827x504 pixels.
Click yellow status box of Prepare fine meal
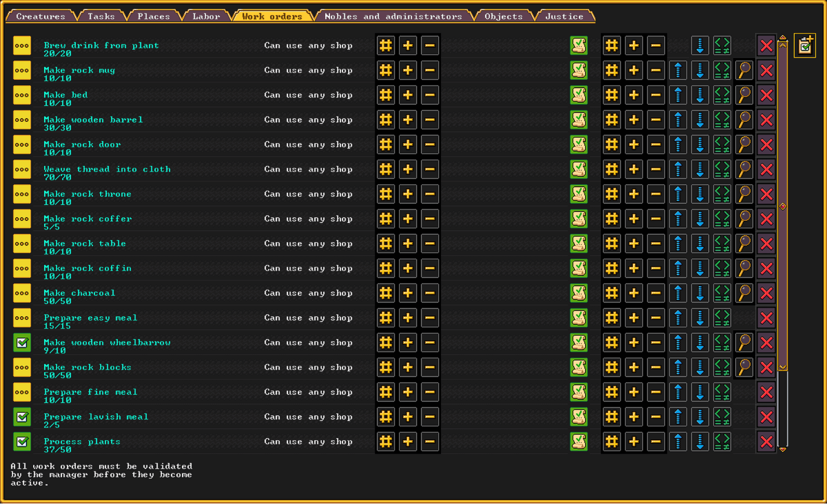(22, 393)
